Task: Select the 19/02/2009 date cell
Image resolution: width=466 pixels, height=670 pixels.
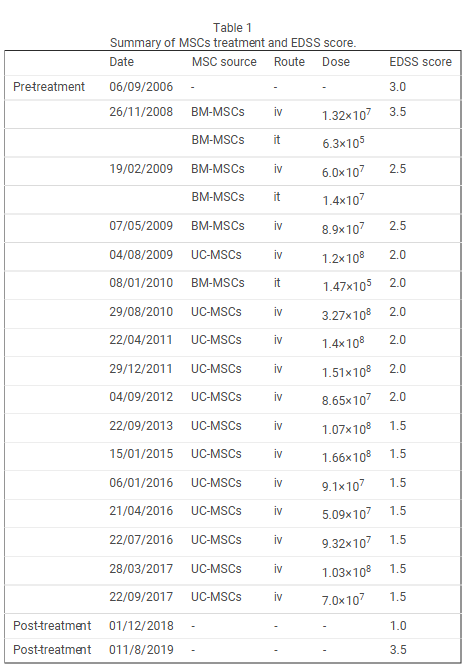Action: coord(141,169)
